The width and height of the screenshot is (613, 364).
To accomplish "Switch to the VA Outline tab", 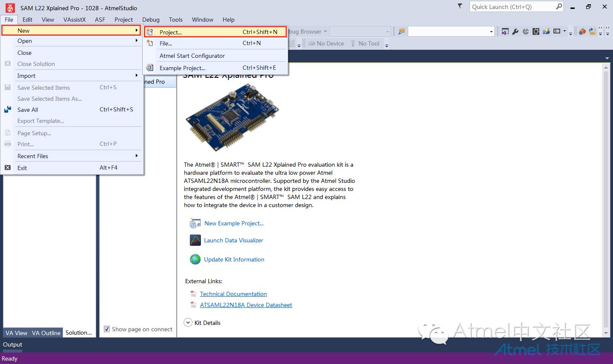I will click(46, 333).
